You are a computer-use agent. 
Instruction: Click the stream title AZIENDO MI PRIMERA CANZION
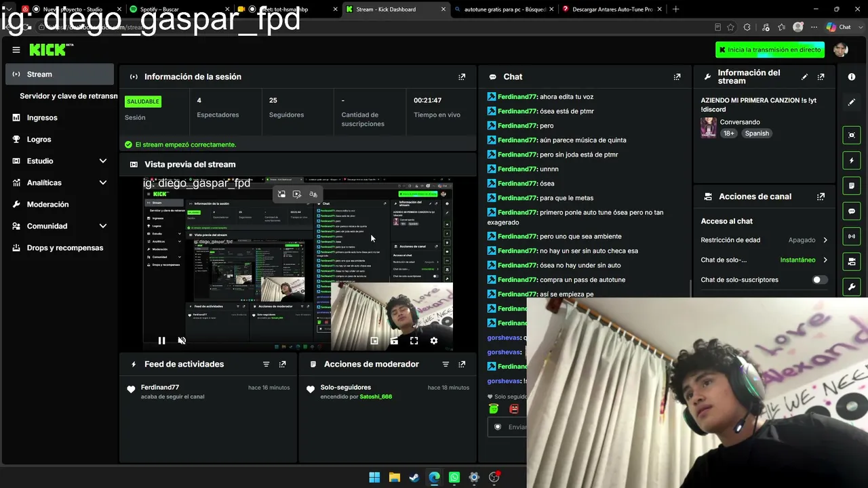[x=758, y=104]
